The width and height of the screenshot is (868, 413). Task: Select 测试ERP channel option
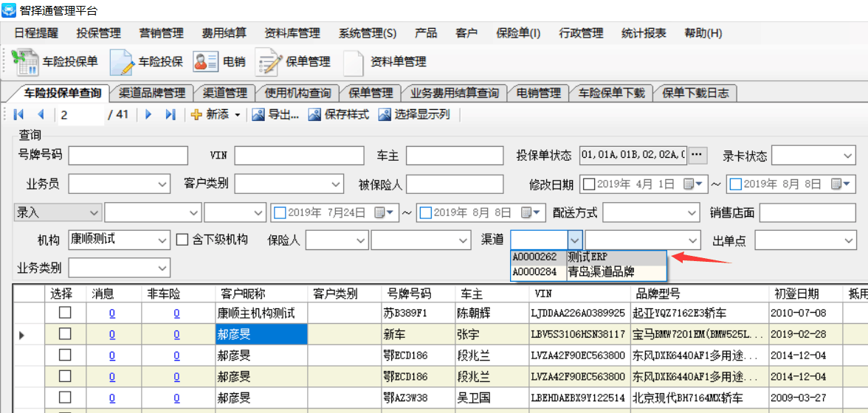pos(589,257)
